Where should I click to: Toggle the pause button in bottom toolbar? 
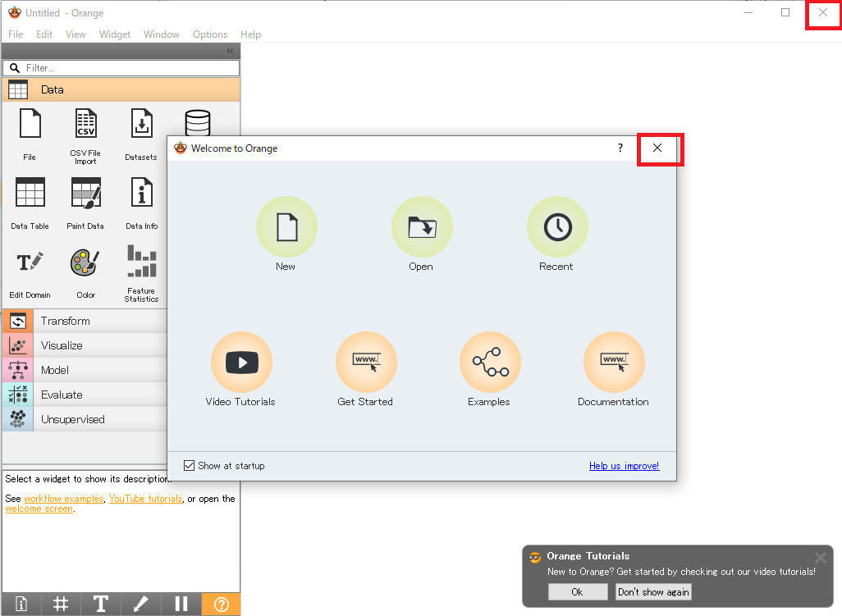[181, 605]
